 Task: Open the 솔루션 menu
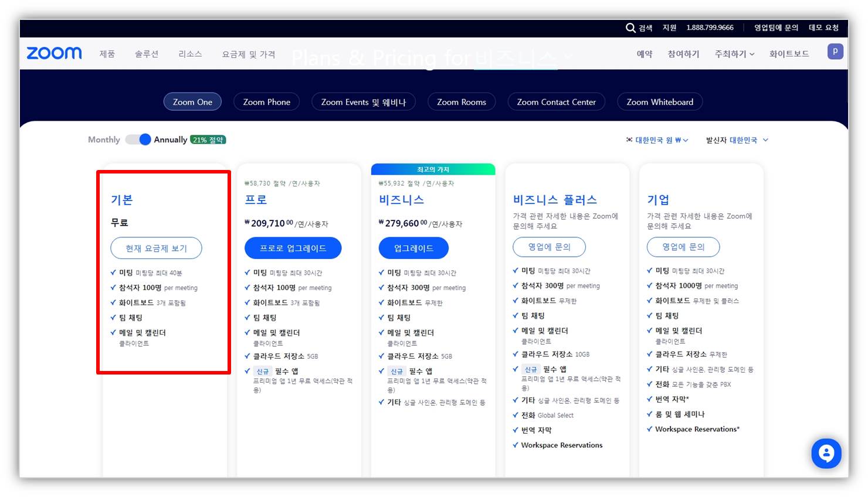pyautogui.click(x=147, y=54)
